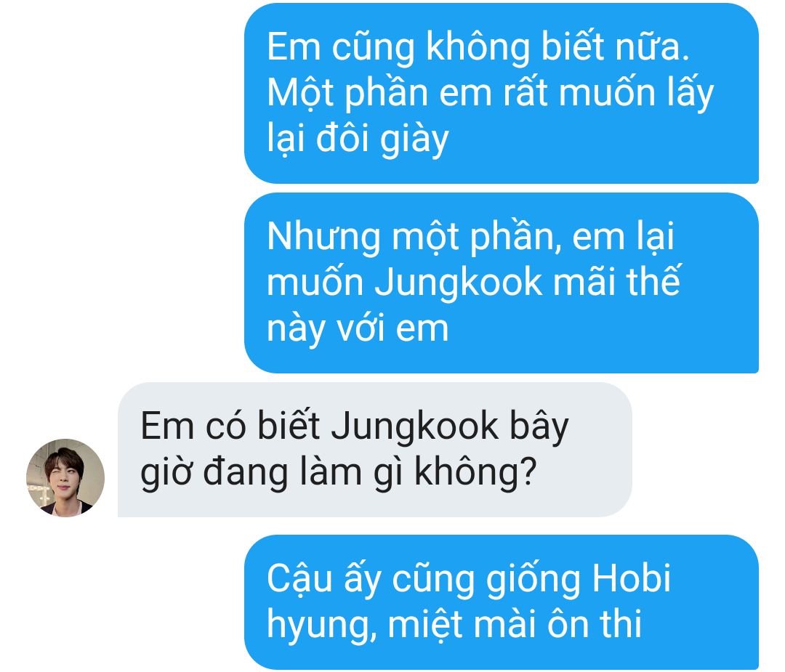Click "Em có biết" in the gray message
Image resolution: width=785 pixels, height=672 pixels.
point(230,427)
